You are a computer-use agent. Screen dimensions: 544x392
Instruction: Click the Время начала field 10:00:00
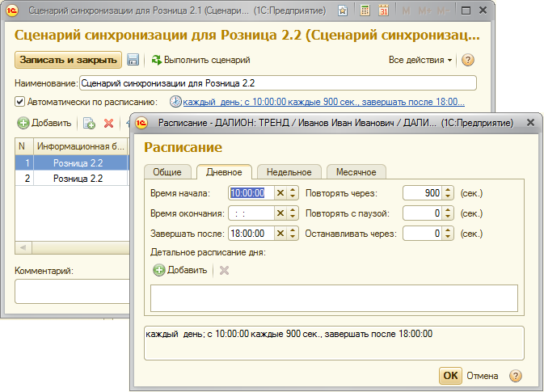tap(251, 193)
